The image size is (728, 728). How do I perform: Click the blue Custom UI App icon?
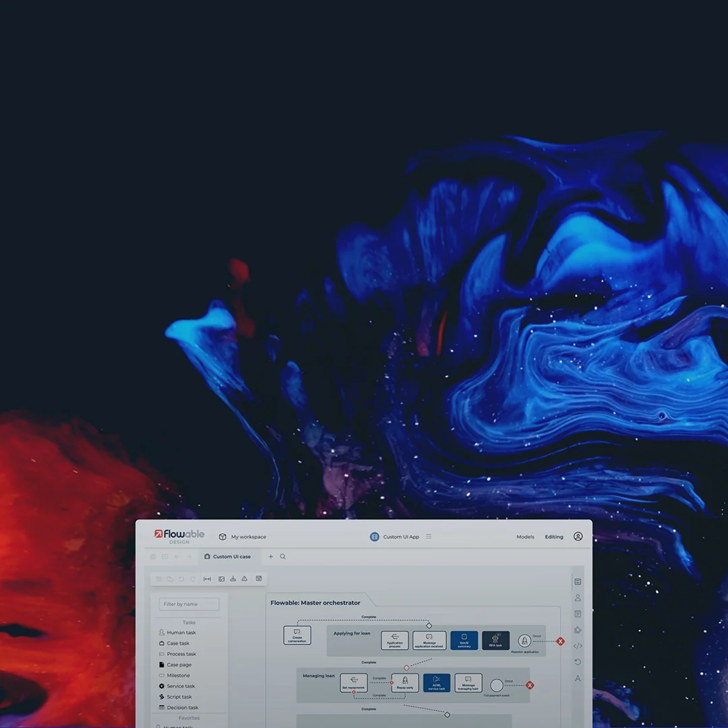click(374, 537)
